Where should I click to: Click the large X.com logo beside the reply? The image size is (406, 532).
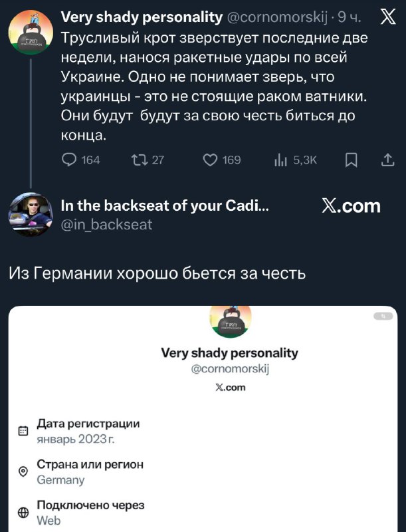click(x=351, y=206)
